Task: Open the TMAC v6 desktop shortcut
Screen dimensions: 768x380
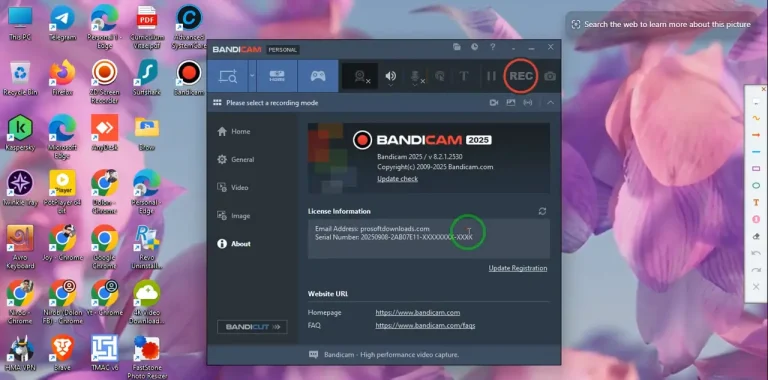Action: (104, 352)
